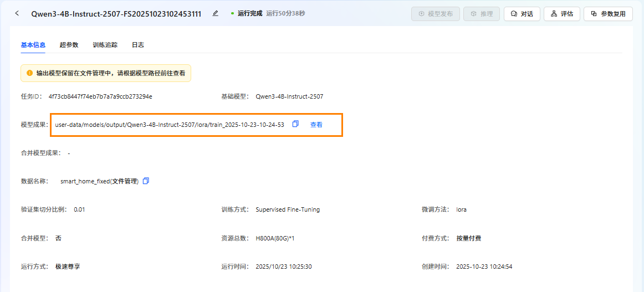This screenshot has width=644, height=292.
Task: Click the 推理 inference button
Action: pyautogui.click(x=482, y=14)
